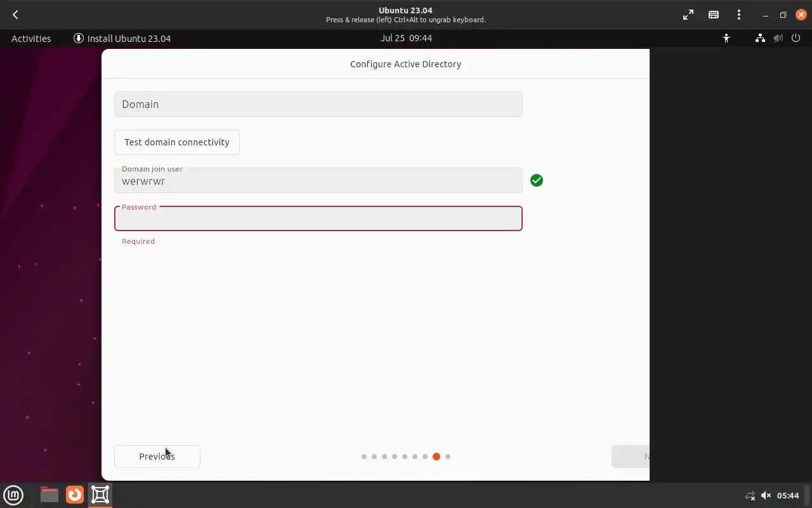Click the muted volume icon in Ubuntu top bar
Viewport: 812px width, 508px height.
pyautogui.click(x=778, y=38)
